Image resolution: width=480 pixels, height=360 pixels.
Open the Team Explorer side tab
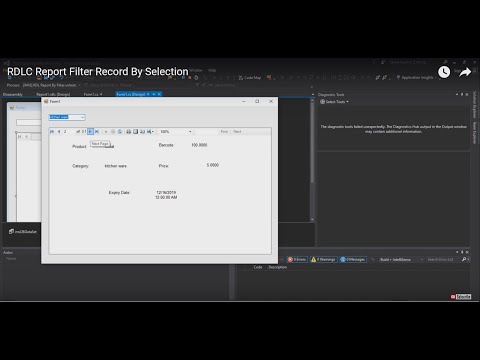coord(475,133)
